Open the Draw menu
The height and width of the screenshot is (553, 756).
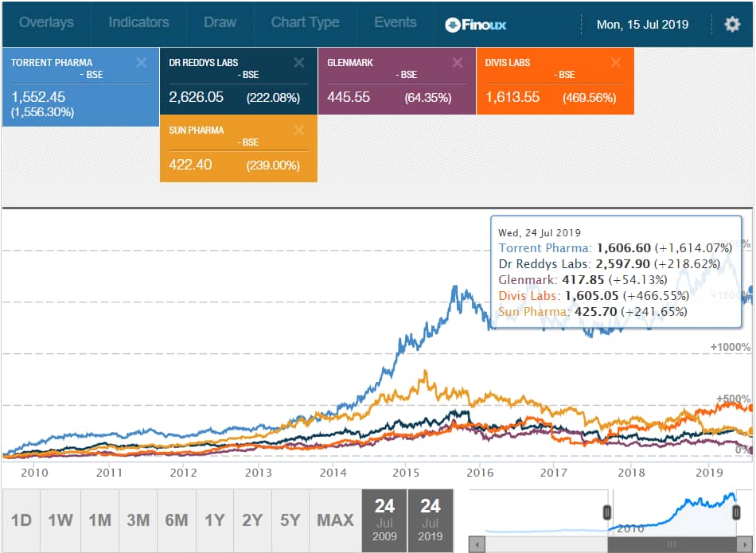pyautogui.click(x=220, y=22)
